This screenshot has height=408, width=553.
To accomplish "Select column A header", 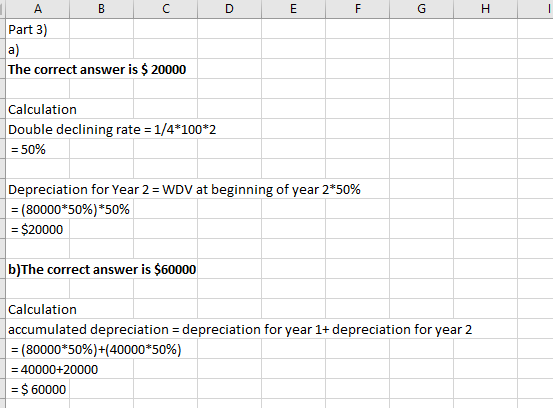I will click(38, 8).
